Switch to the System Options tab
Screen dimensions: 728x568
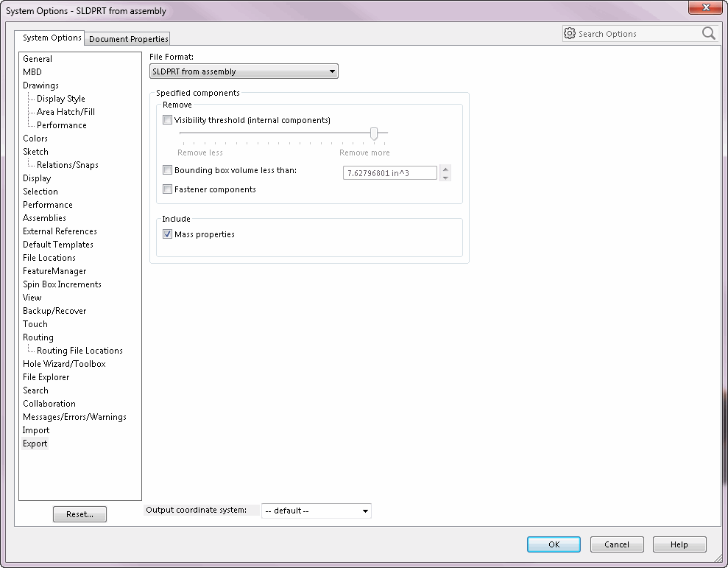(x=49, y=38)
